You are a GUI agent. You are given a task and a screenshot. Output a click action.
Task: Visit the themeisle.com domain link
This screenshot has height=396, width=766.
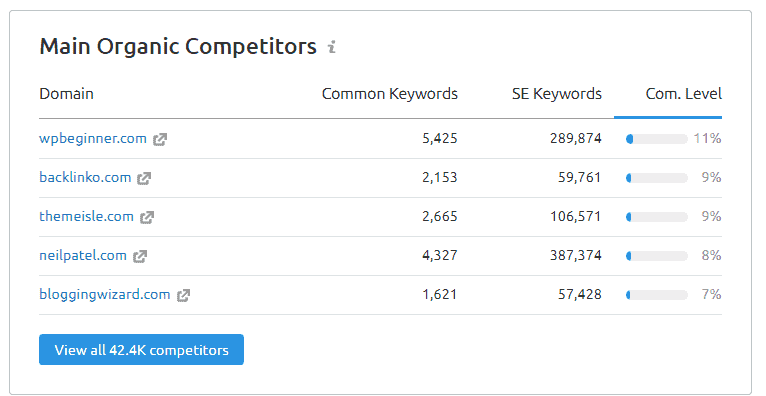point(86,216)
